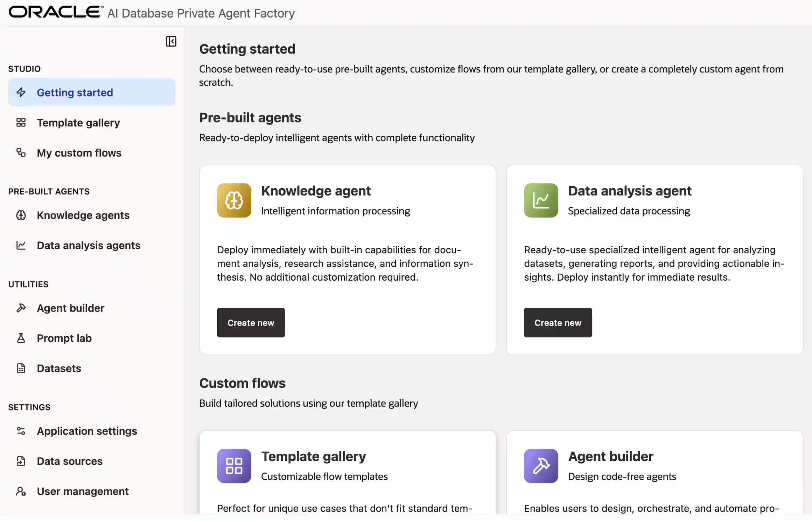This screenshot has width=812, height=522.
Task: Open Datasets using the document icon
Action: coord(21,368)
